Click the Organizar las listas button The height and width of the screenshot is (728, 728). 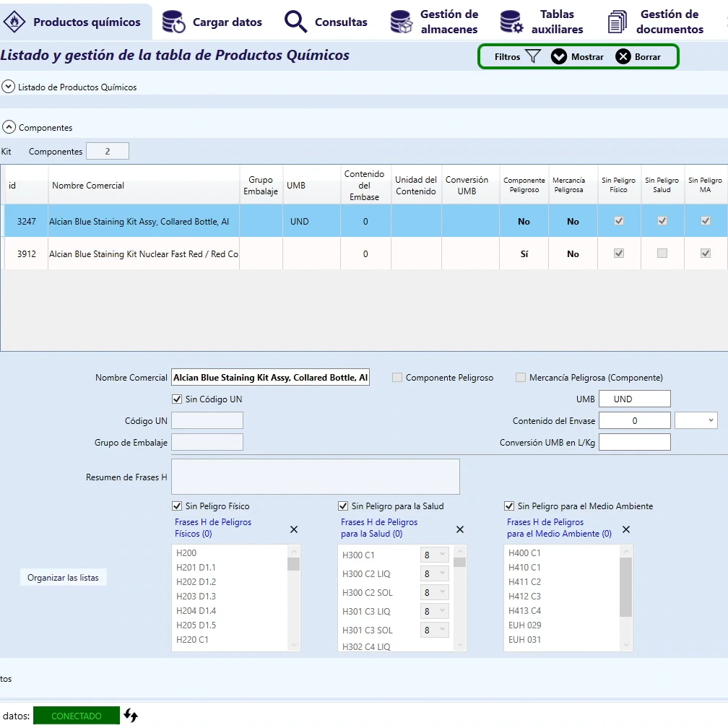point(63,577)
